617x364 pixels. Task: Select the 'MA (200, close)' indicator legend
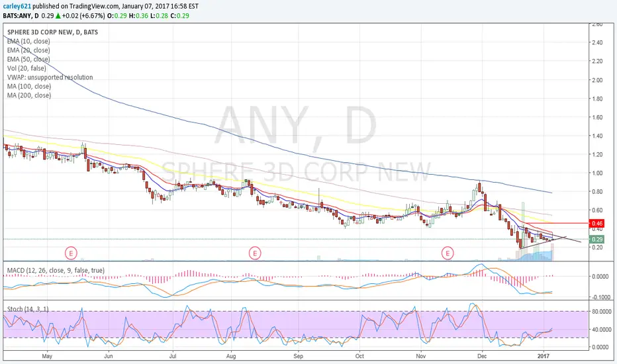click(29, 95)
